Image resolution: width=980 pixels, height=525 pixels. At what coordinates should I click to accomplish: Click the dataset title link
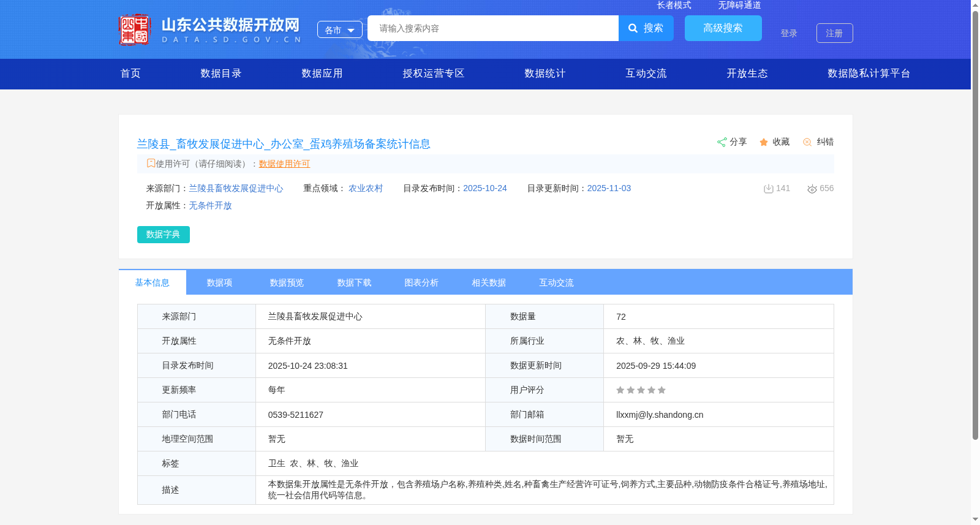[x=284, y=144]
